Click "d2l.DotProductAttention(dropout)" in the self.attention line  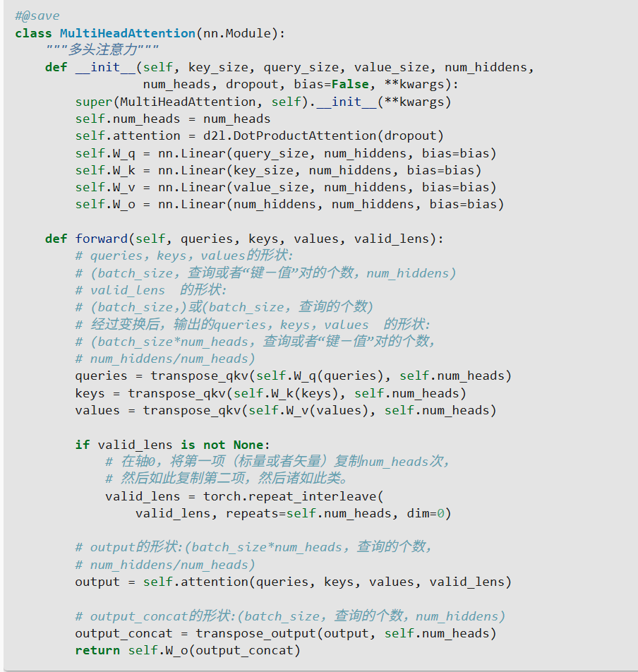click(x=323, y=136)
